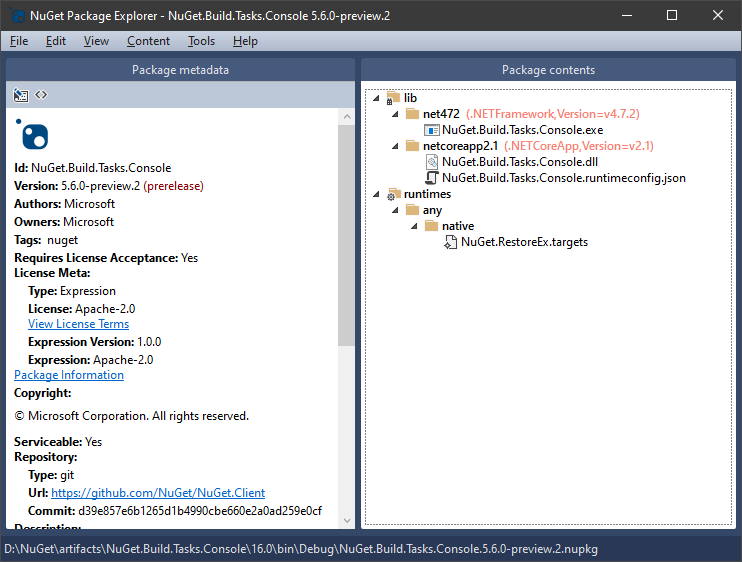Collapse the net472 tree node
This screenshot has width=742, height=562.
(x=395, y=114)
